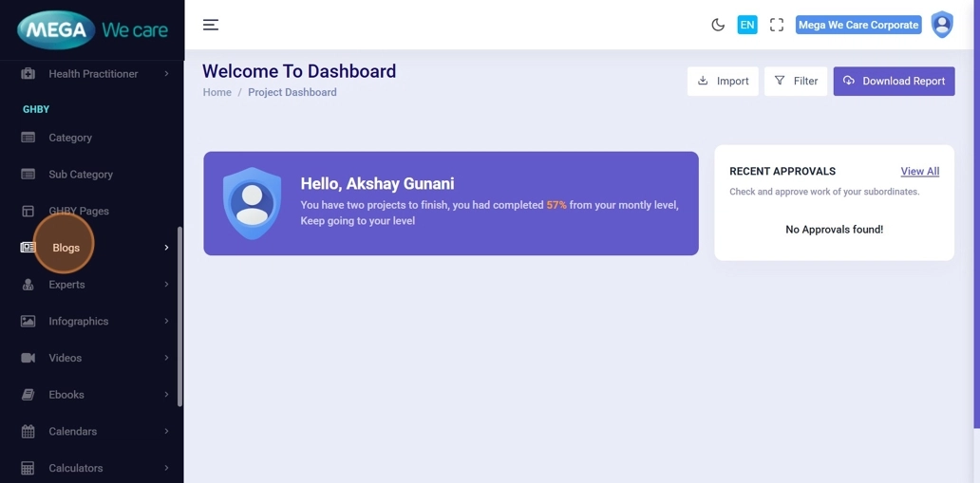980x483 pixels.
Task: Open the Filter options
Action: [x=796, y=81]
